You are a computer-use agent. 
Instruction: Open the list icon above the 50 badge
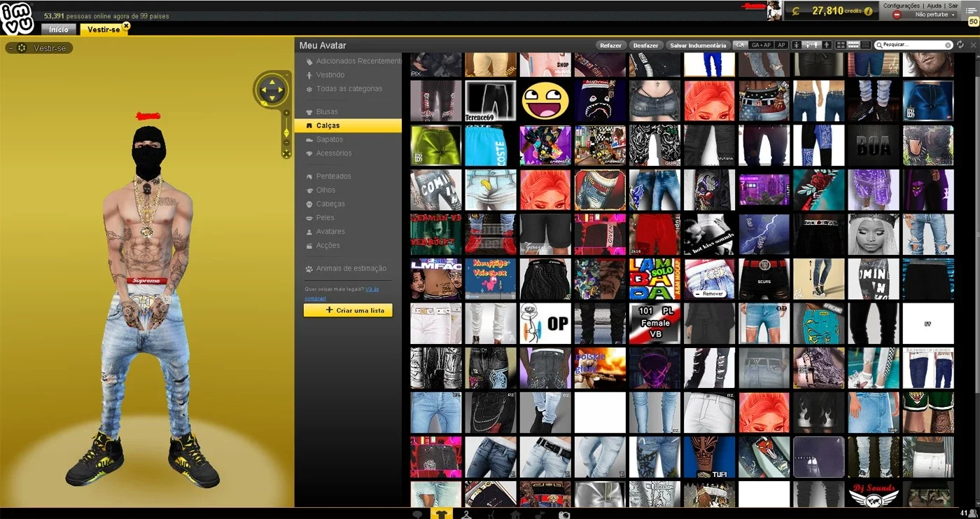[972, 11]
